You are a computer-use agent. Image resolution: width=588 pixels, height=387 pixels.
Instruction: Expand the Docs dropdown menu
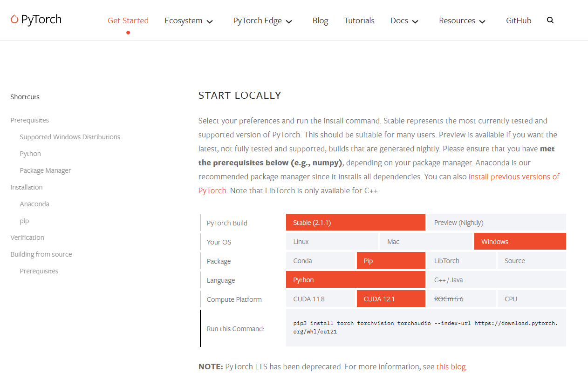click(404, 20)
